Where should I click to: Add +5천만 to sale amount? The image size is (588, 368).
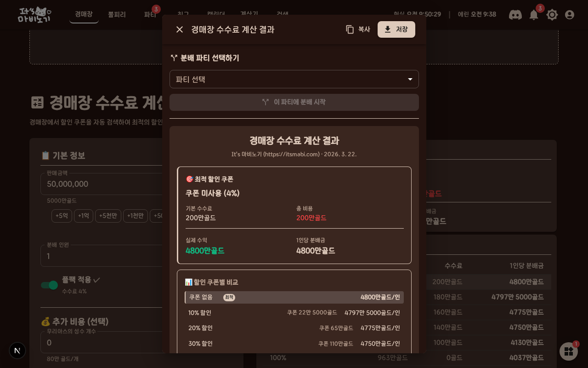click(108, 216)
